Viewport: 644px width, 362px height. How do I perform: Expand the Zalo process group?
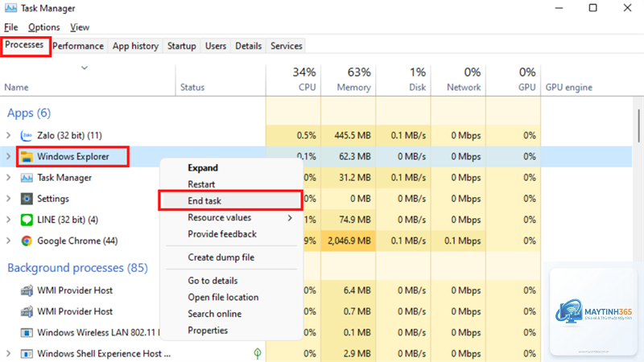click(x=8, y=135)
